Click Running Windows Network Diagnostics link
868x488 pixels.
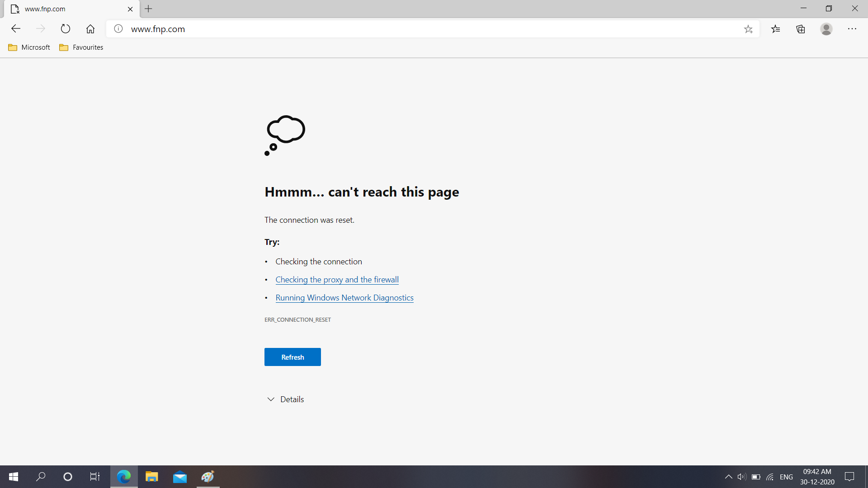[x=344, y=297]
